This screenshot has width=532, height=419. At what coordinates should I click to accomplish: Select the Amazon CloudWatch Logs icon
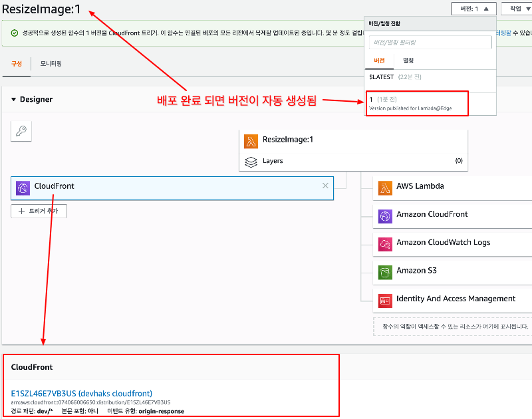click(386, 243)
